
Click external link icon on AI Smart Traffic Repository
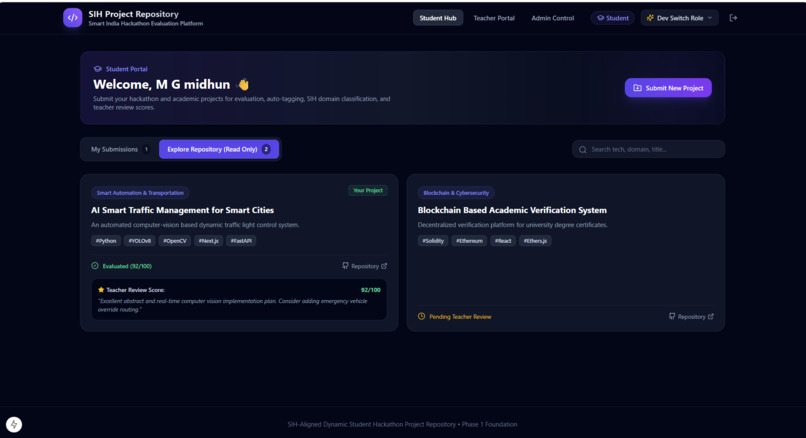tap(384, 266)
